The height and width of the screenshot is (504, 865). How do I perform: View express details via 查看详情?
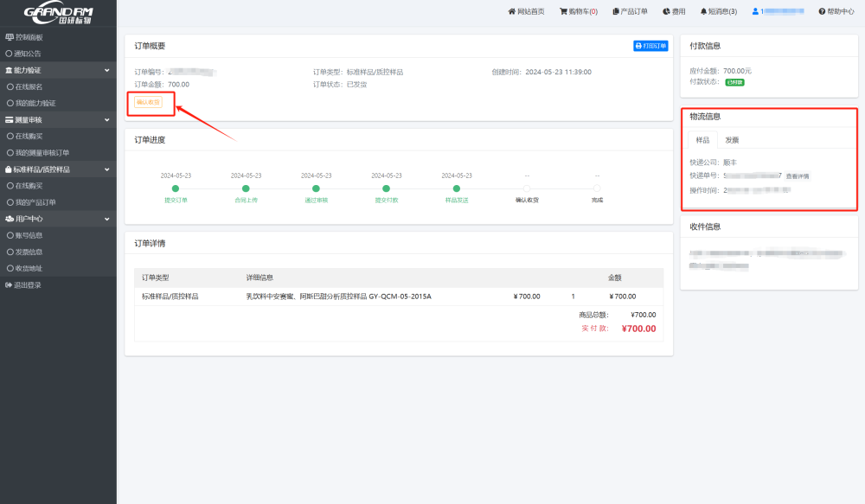tap(798, 176)
